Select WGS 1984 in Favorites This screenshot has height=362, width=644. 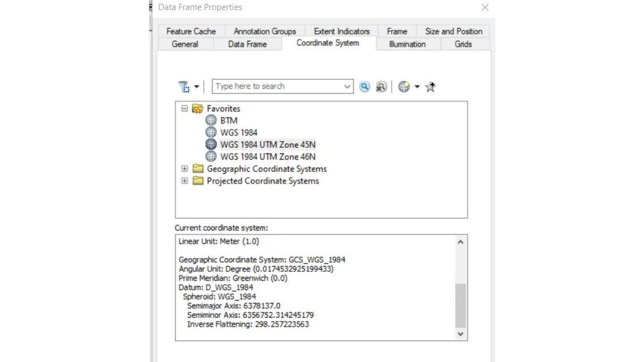click(239, 133)
